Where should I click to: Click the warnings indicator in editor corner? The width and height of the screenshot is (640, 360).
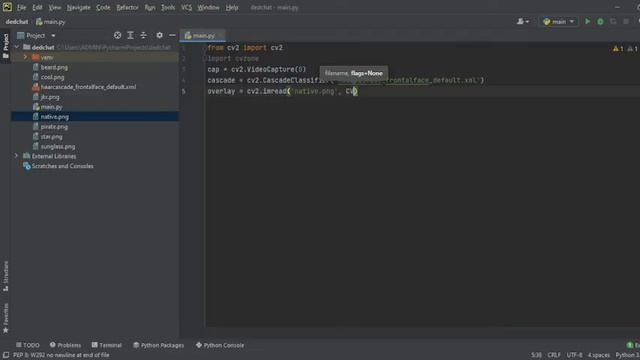click(624, 49)
